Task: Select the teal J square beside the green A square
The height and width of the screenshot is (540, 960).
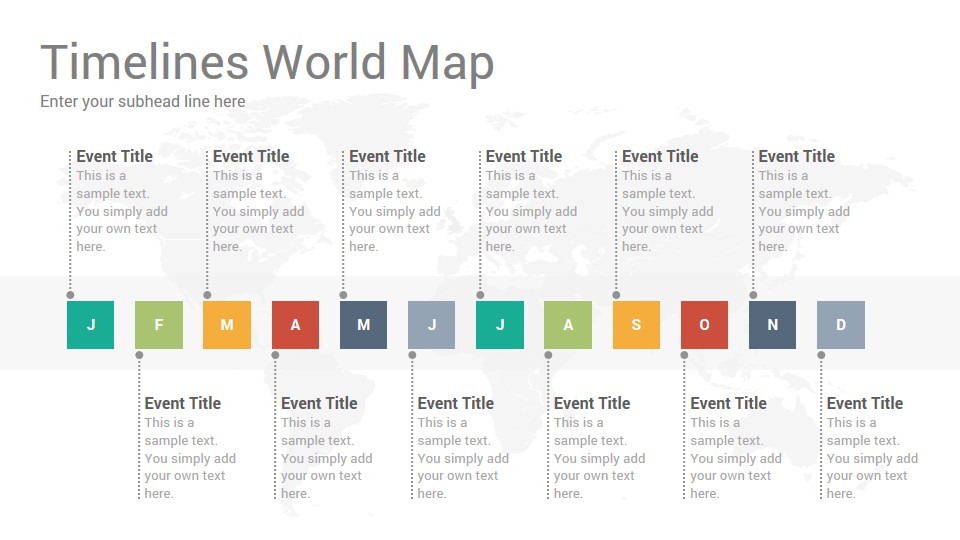Action: click(500, 324)
